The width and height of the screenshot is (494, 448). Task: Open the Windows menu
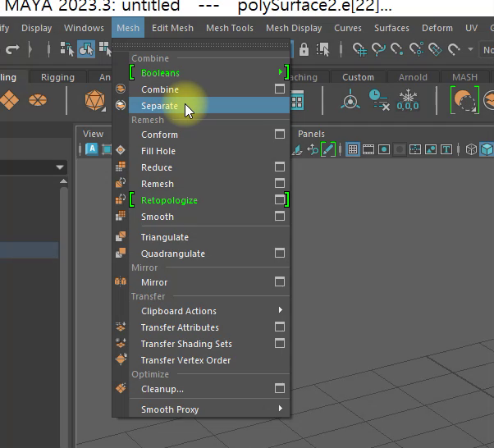tap(84, 28)
